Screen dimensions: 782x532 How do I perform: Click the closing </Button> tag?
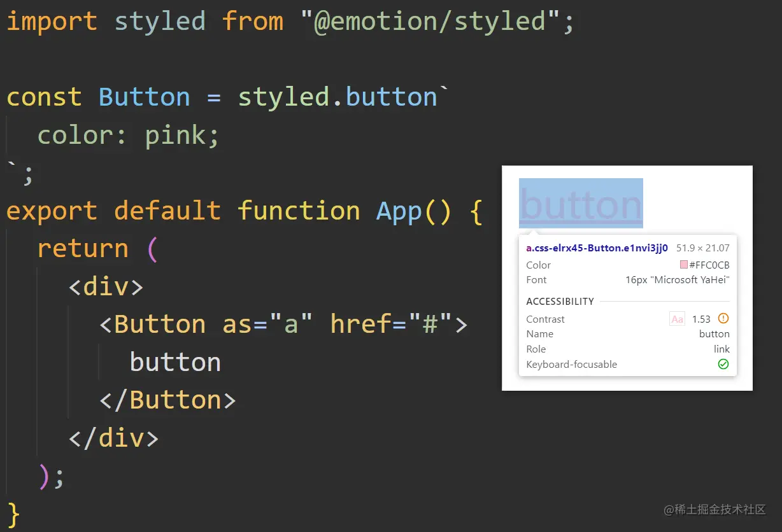pos(167,400)
